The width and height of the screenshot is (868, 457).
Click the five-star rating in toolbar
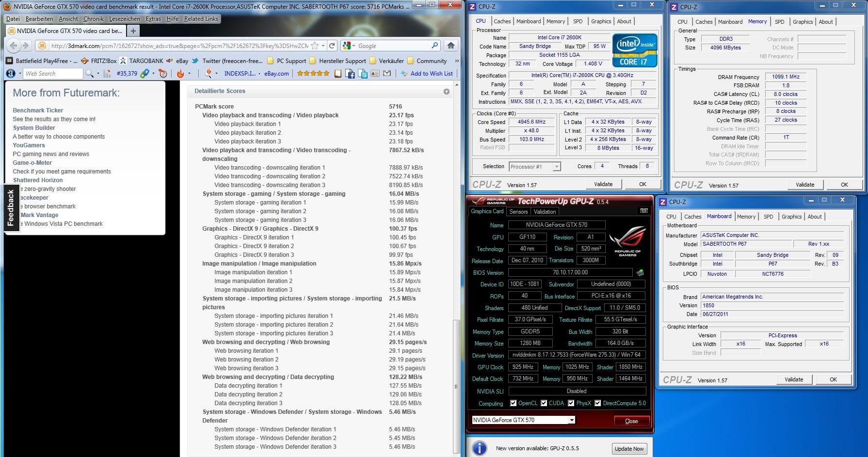click(x=313, y=74)
